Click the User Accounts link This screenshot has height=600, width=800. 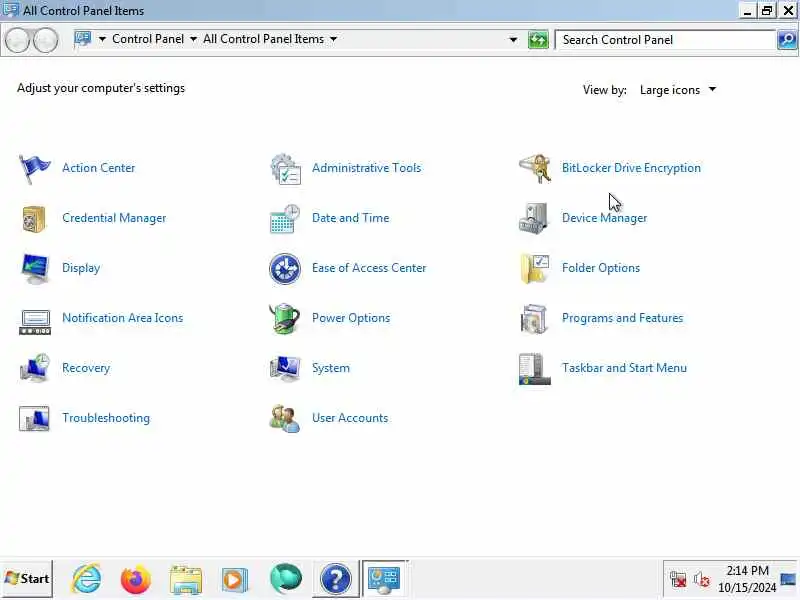coord(350,418)
